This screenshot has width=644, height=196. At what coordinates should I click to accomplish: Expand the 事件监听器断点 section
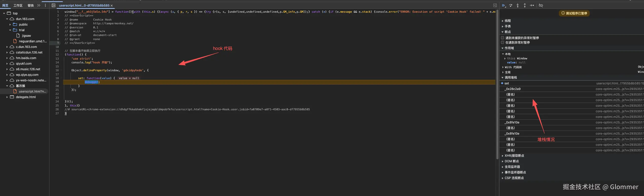coord(502,172)
